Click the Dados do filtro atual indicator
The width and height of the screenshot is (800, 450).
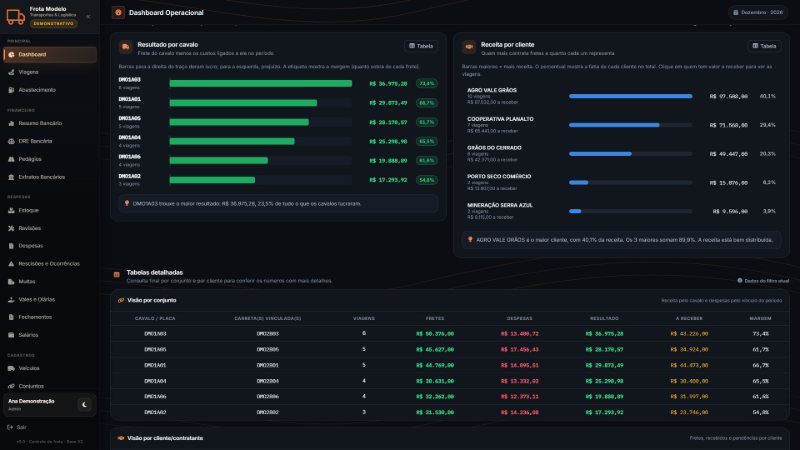tap(763, 281)
